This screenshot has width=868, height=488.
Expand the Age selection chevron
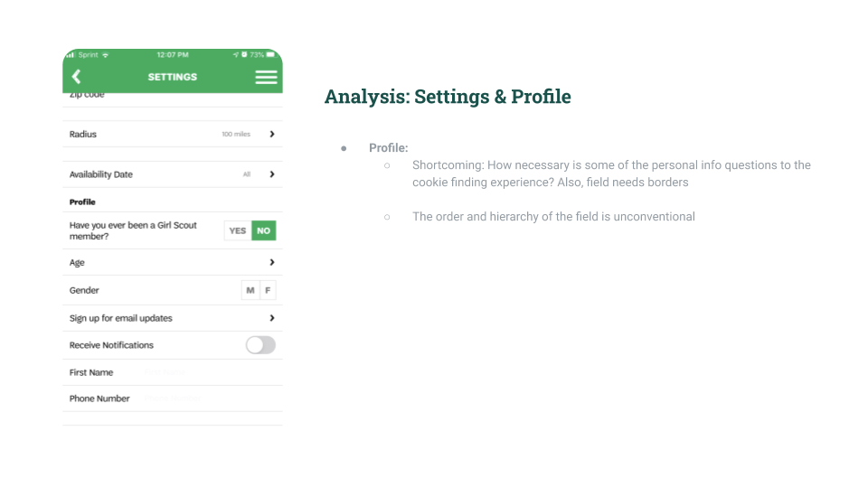pyautogui.click(x=272, y=262)
